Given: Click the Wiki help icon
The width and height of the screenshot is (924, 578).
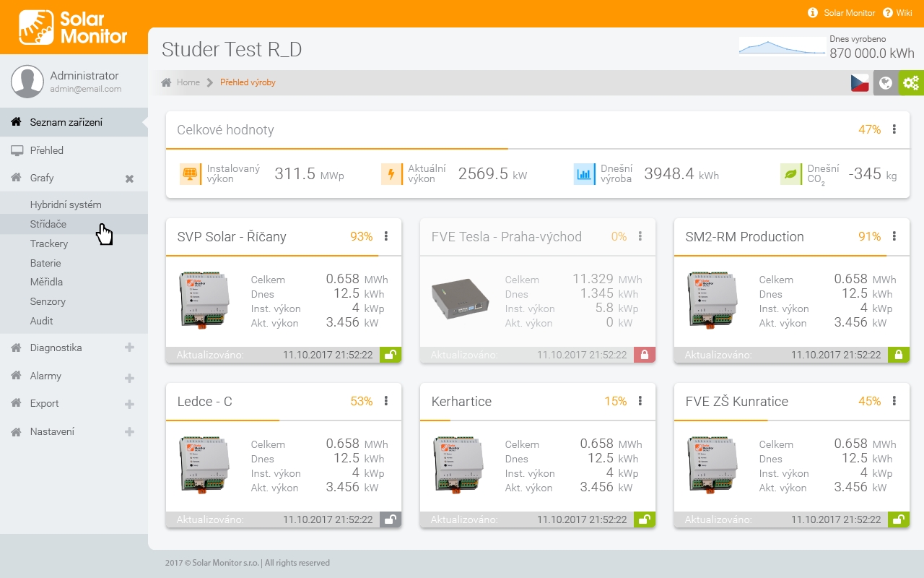Looking at the screenshot, I should pyautogui.click(x=887, y=13).
